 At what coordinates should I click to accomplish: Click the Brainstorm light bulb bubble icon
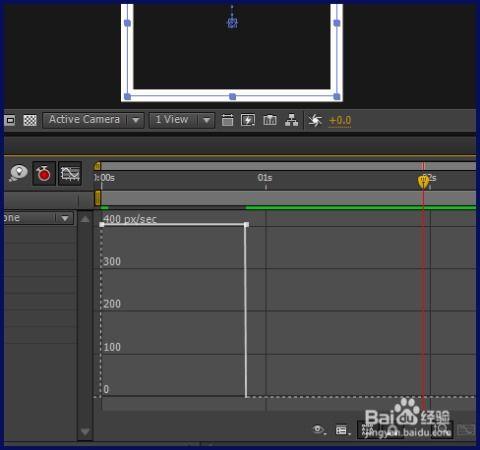coord(18,173)
